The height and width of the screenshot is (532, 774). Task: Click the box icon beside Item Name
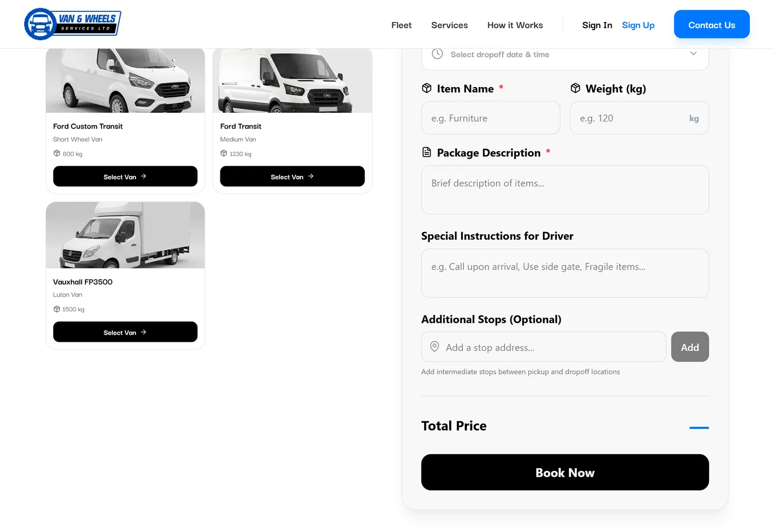pyautogui.click(x=427, y=88)
